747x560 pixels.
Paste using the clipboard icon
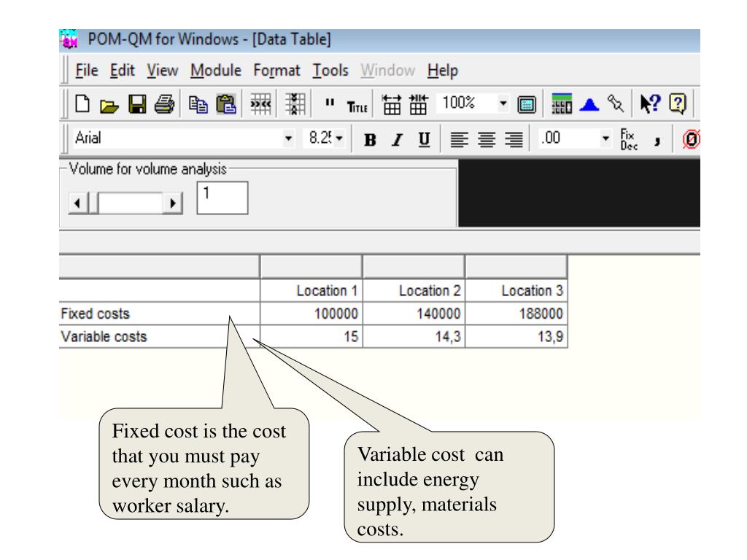click(226, 104)
